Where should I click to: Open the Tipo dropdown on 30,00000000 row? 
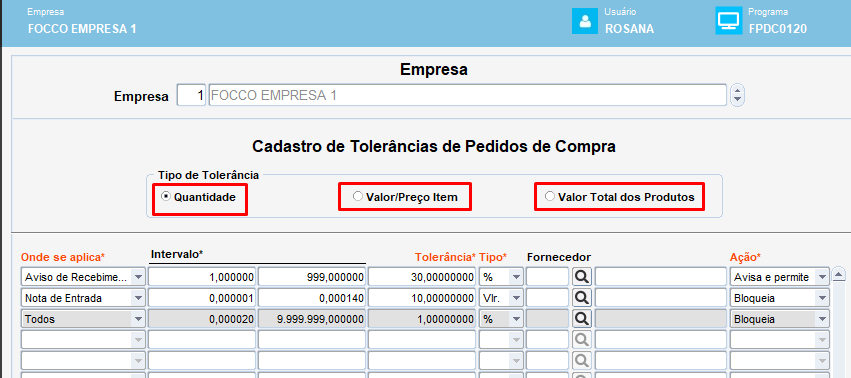pyautogui.click(x=516, y=277)
